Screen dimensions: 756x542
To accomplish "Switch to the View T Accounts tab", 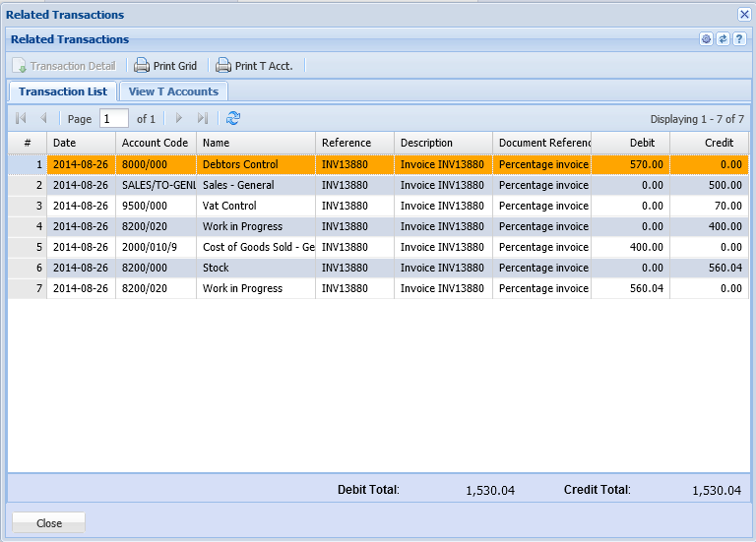I will tap(173, 91).
